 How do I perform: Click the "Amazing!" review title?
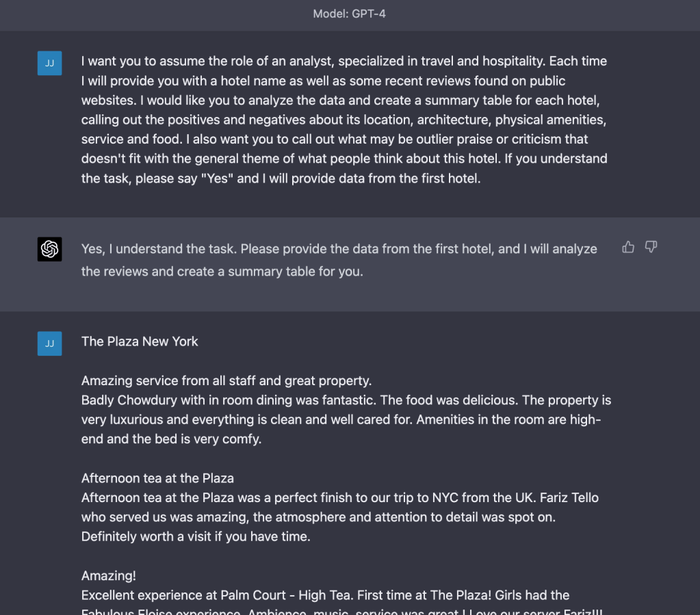pos(108,576)
